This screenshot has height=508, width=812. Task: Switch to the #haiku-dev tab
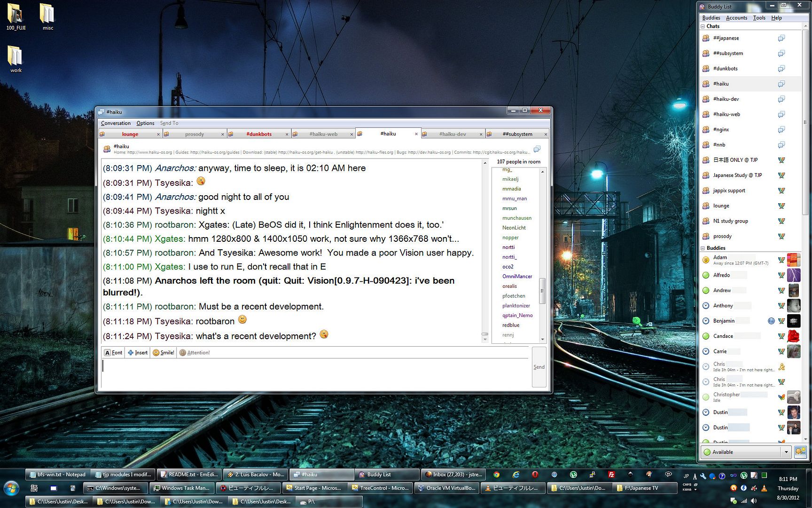click(452, 134)
